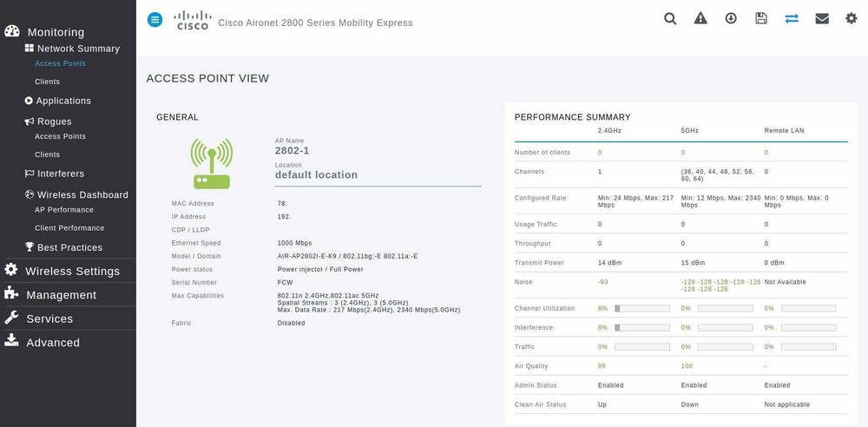Select Access Points under Rogues
This screenshot has width=868, height=427.
click(x=60, y=136)
